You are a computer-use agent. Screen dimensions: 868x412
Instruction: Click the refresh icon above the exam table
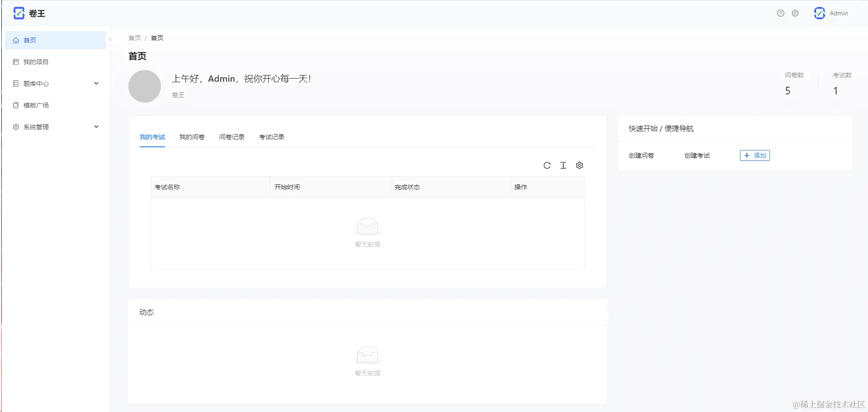[x=547, y=165]
